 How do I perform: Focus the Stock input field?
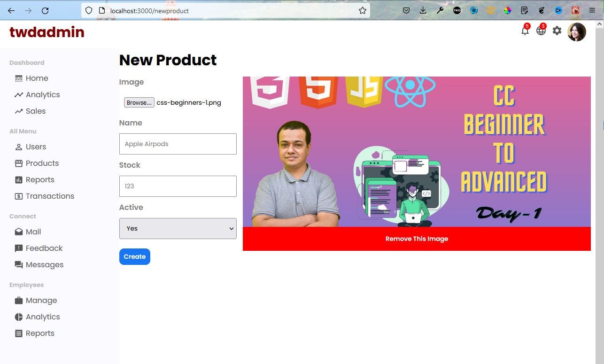click(178, 186)
